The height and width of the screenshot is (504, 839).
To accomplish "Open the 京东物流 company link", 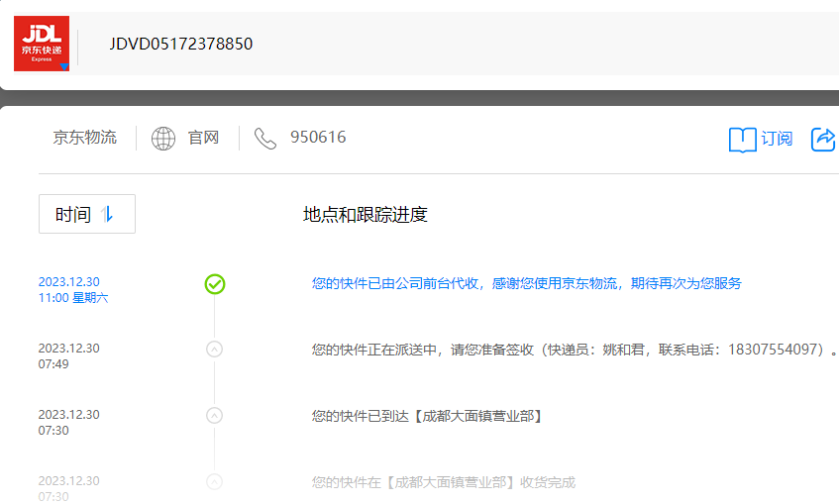I will click(84, 138).
